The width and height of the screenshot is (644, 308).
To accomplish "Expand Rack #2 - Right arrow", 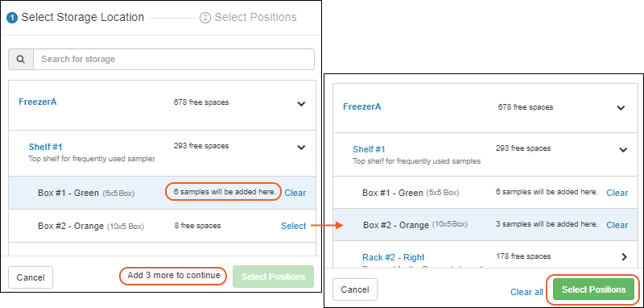I will click(625, 257).
